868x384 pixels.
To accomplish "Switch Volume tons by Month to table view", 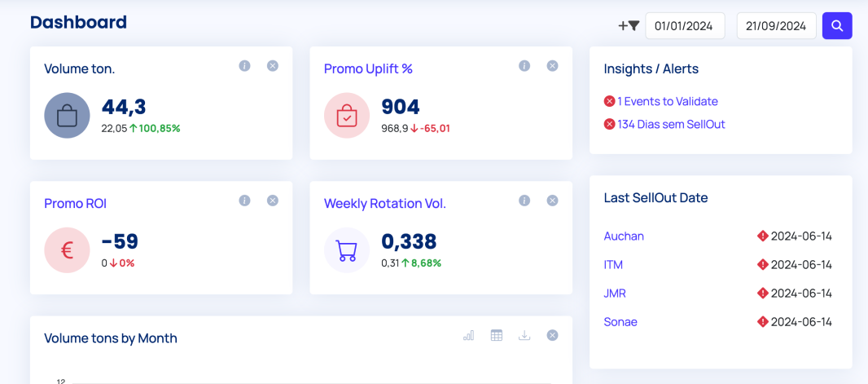I will 497,335.
